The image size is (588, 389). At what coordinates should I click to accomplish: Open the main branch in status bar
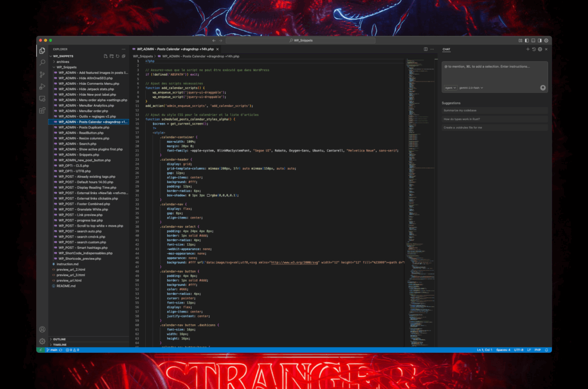[x=52, y=350]
